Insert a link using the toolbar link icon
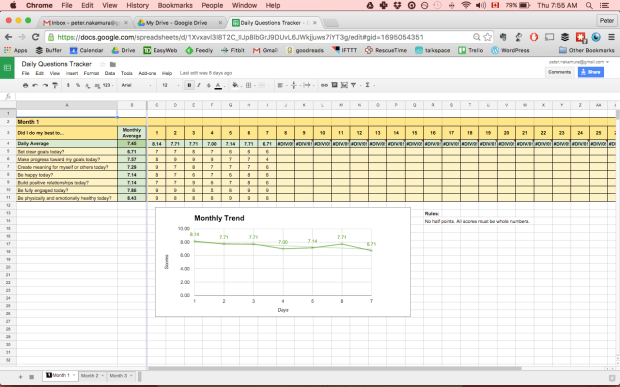Image resolution: width=620 pixels, height=387 pixels. point(324,85)
